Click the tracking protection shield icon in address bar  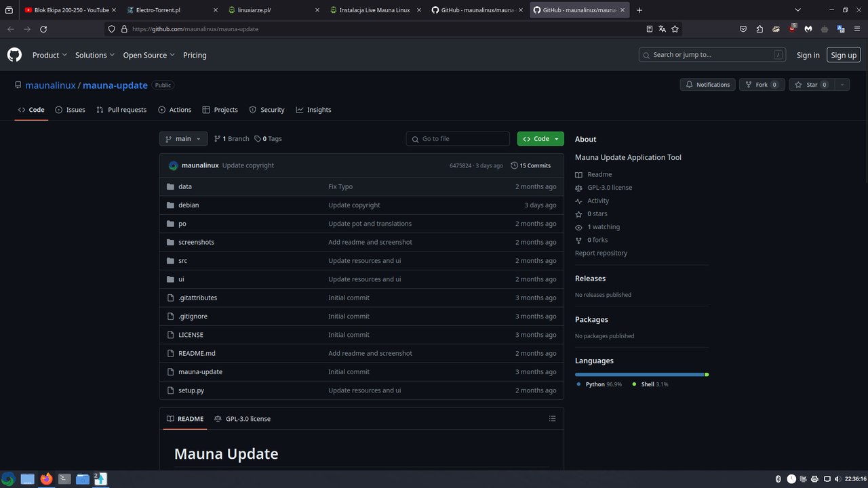(x=112, y=29)
